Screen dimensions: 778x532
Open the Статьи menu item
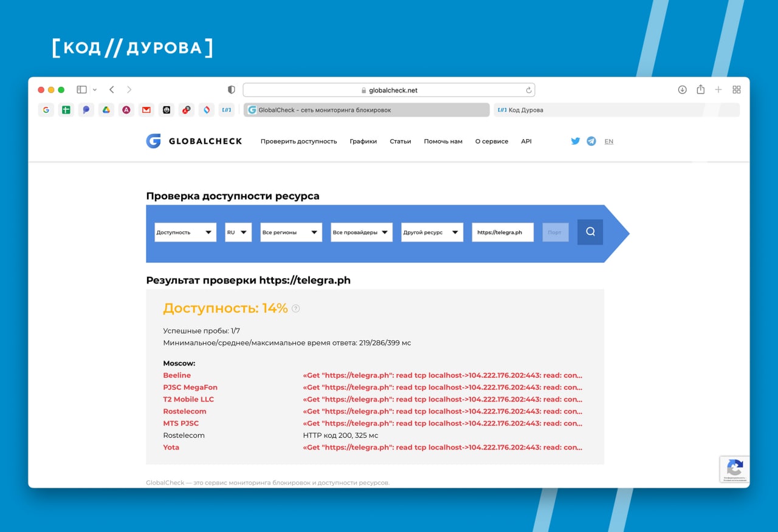(400, 141)
